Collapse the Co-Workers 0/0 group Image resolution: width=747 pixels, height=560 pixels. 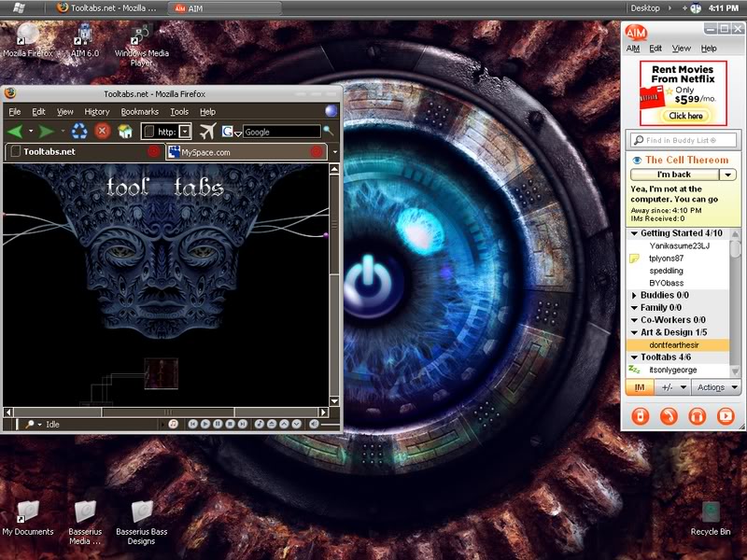634,320
